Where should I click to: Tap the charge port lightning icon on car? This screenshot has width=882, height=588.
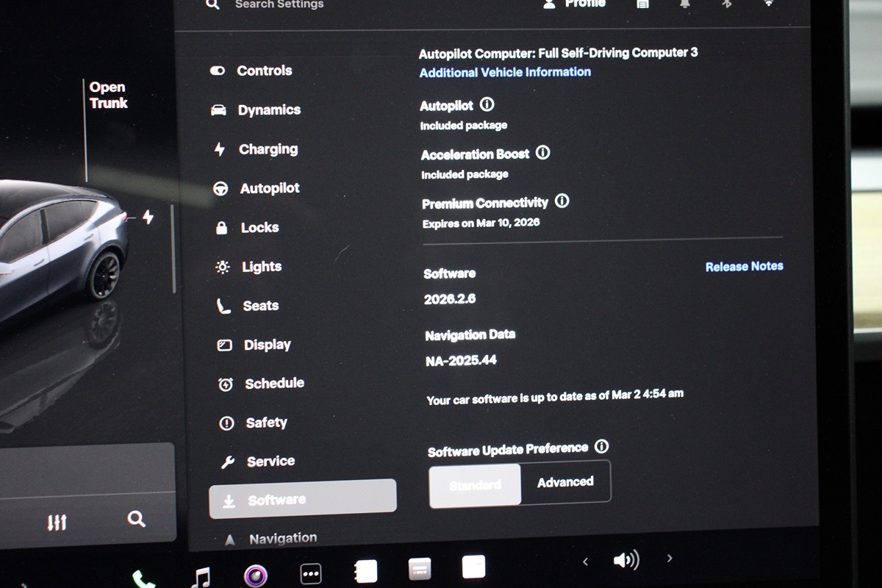pyautogui.click(x=148, y=217)
